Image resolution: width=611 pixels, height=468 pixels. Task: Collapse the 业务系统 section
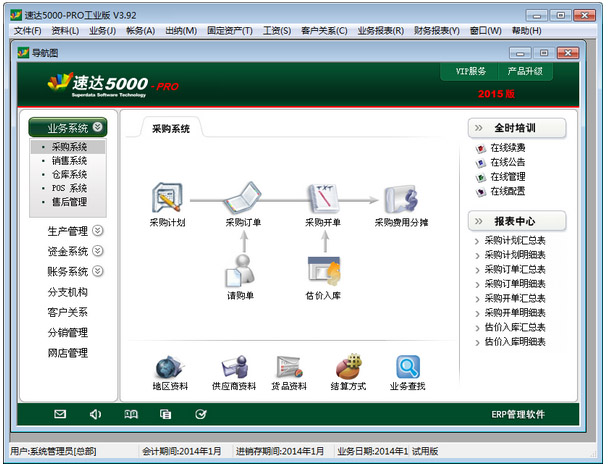click(98, 127)
